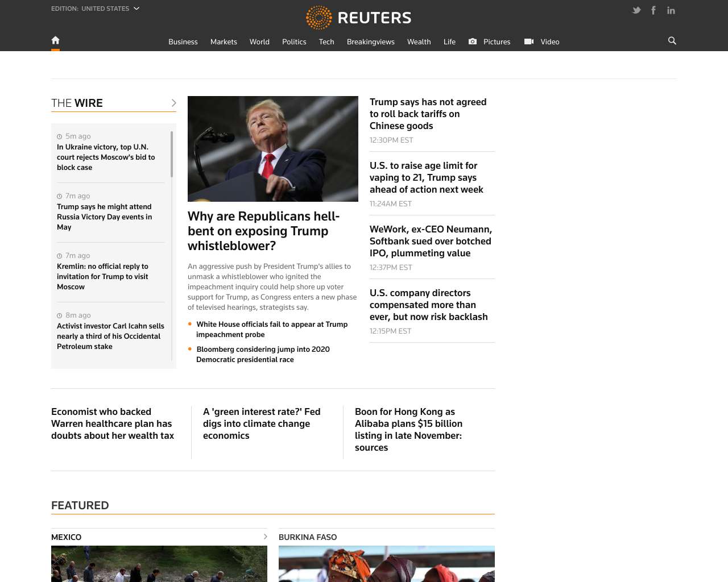This screenshot has height=582, width=728.
Task: Open Trump Russia Victory Day story
Action: pyautogui.click(x=105, y=217)
